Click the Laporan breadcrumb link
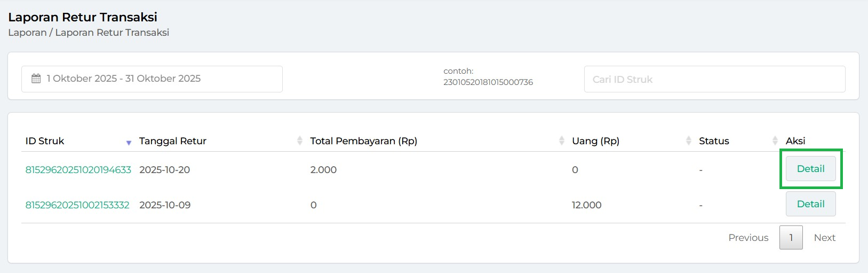The width and height of the screenshot is (868, 273). coord(27,33)
